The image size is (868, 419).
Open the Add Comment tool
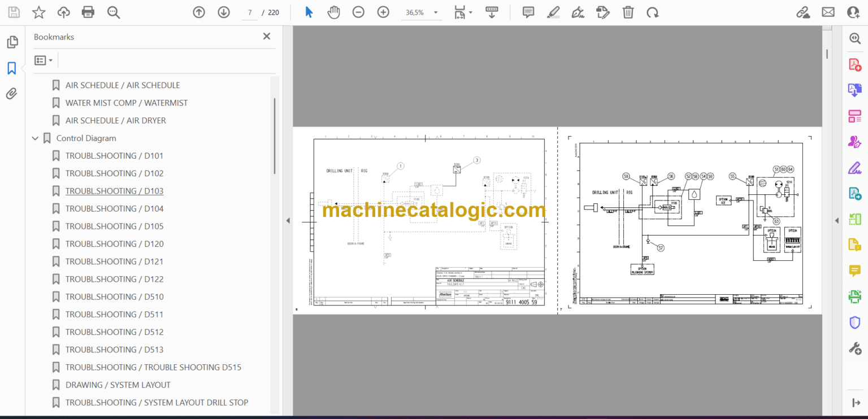528,12
